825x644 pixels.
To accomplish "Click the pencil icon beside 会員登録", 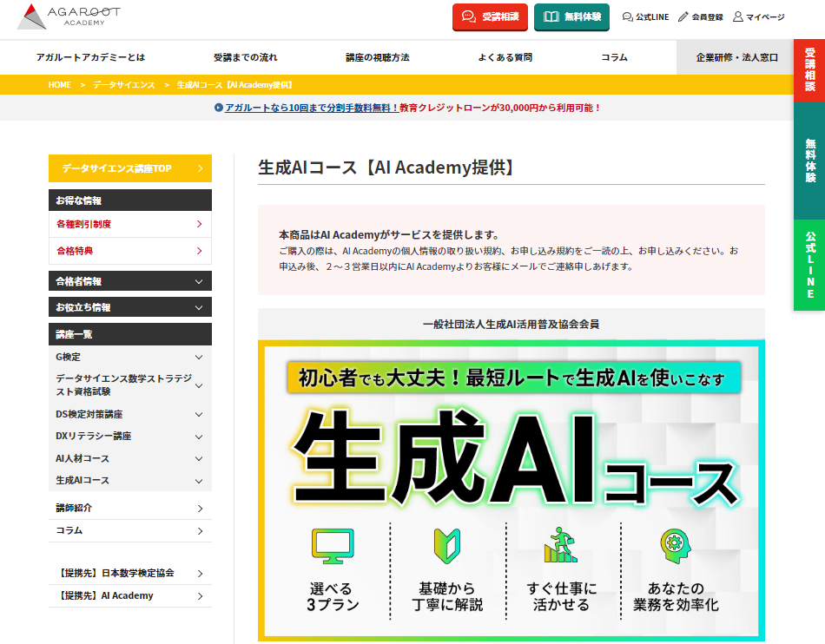I will pyautogui.click(x=683, y=17).
